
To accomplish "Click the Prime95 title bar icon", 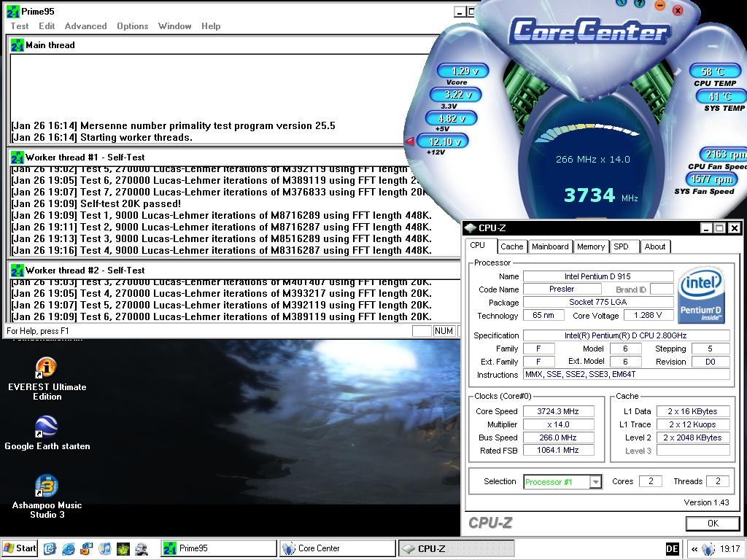I will [x=13, y=11].
